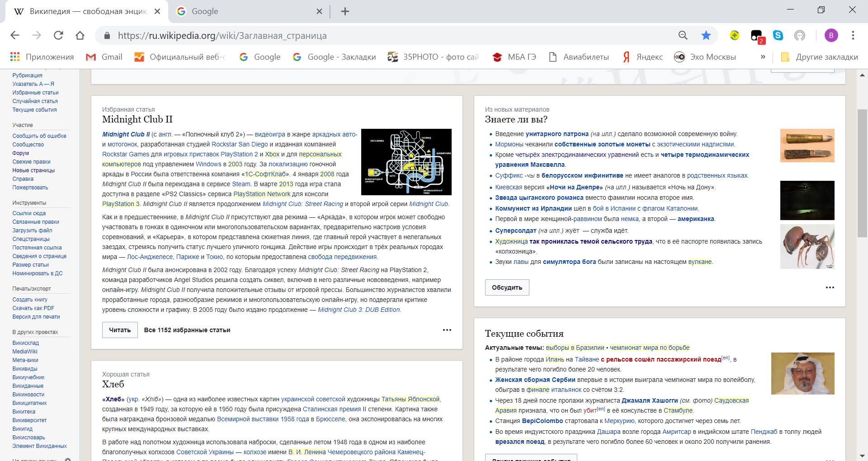Open the Другие закладки folder

point(819,57)
